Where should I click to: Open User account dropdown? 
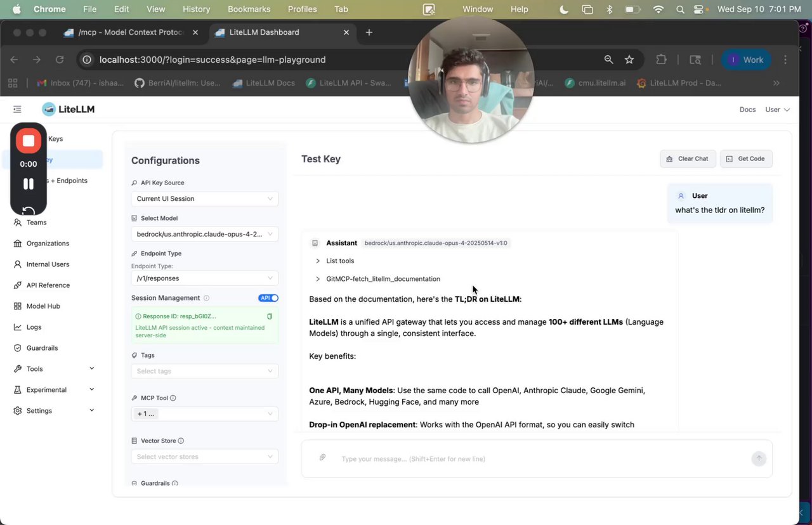click(777, 110)
